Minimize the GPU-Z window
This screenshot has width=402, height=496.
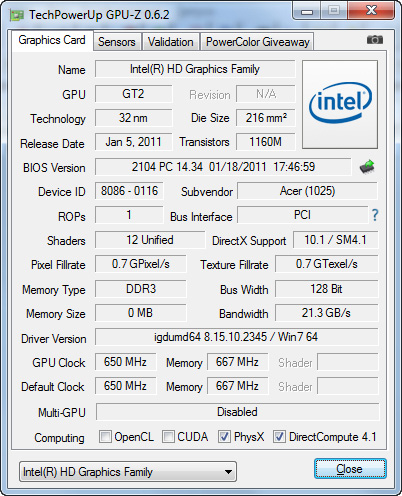pos(307,11)
